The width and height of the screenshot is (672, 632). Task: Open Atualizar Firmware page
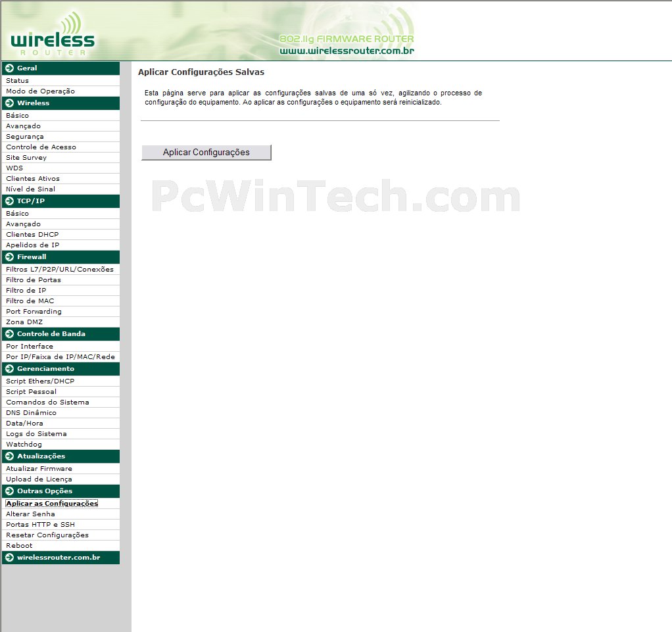coord(39,469)
